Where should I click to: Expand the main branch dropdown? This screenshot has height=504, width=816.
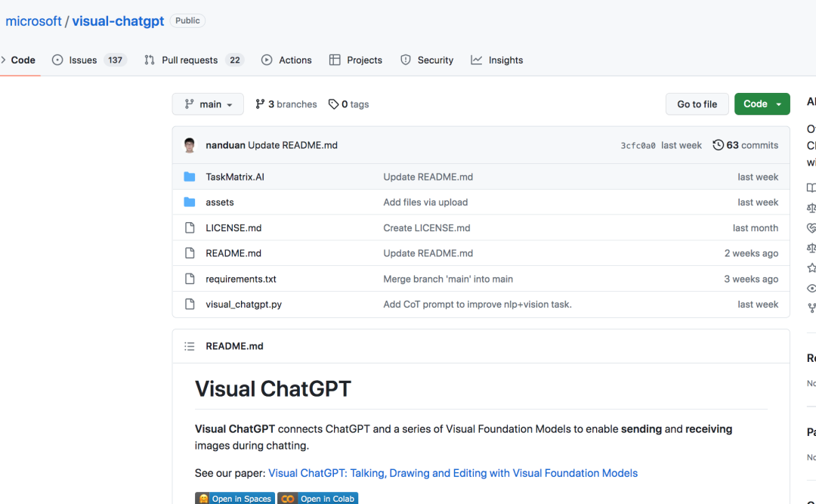click(x=208, y=104)
